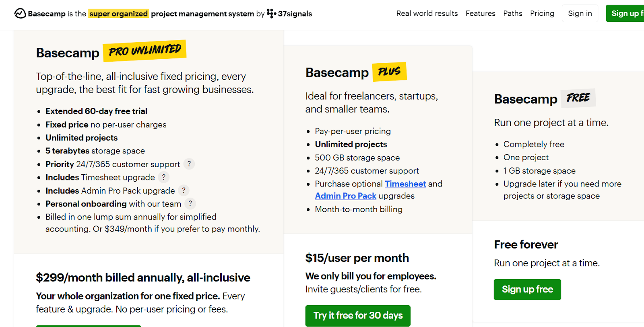Image resolution: width=644 pixels, height=327 pixels.
Task: Click the 37signals logo icon
Action: (271, 14)
